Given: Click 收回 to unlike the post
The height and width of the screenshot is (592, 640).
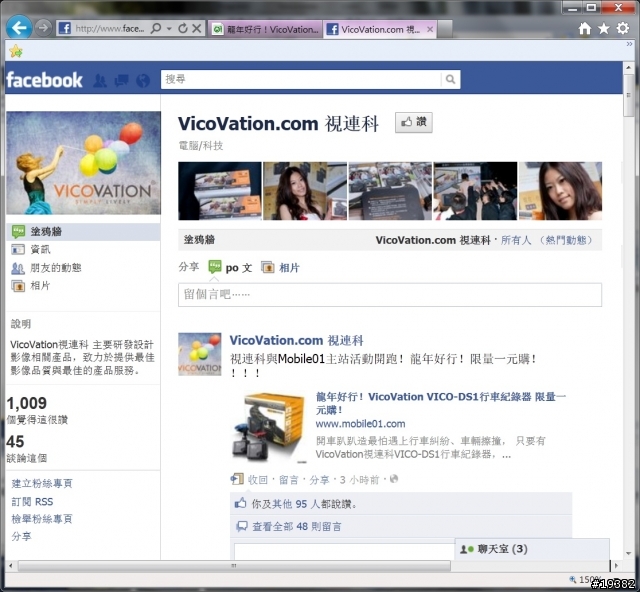Looking at the screenshot, I should click(x=258, y=480).
